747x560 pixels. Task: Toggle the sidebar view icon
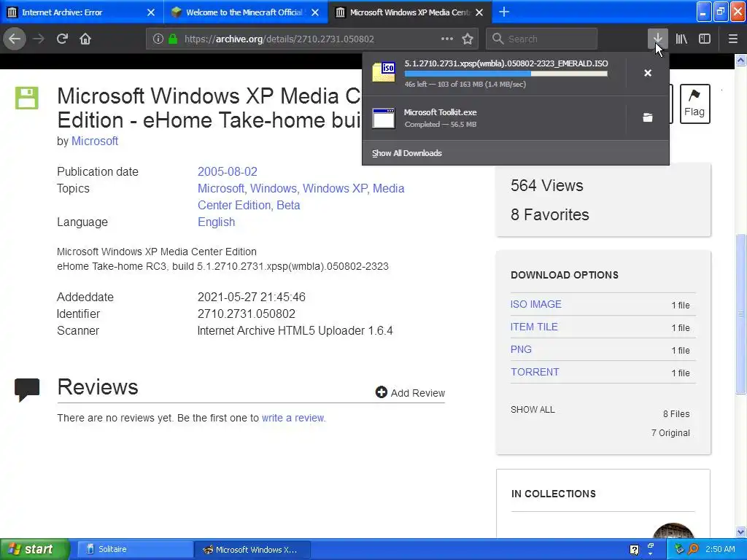pyautogui.click(x=705, y=39)
